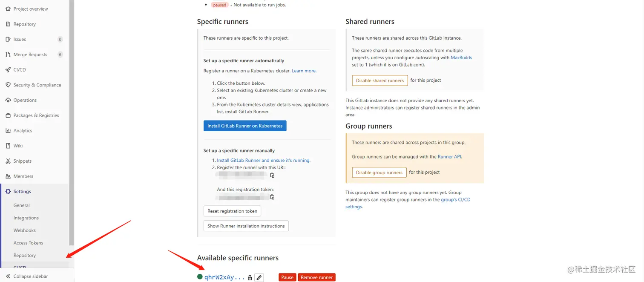The image size is (644, 282).
Task: Open the Operations section
Action: coord(25,100)
